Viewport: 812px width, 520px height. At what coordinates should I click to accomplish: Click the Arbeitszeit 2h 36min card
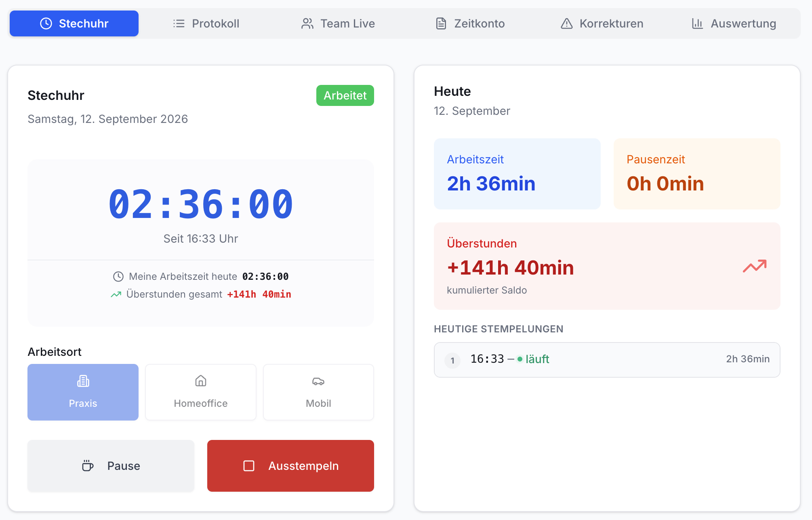pyautogui.click(x=517, y=174)
